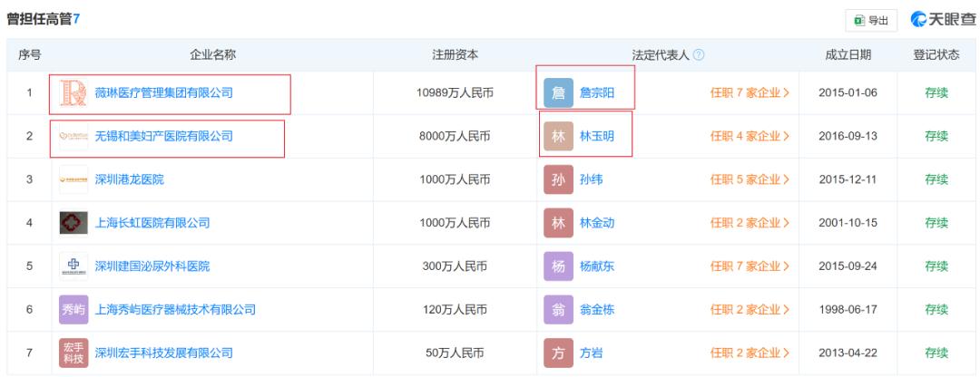This screenshot has width=980, height=377.
Task: Open the 上海秀屿医疗器械技术有限公司 link
Action: click(174, 310)
